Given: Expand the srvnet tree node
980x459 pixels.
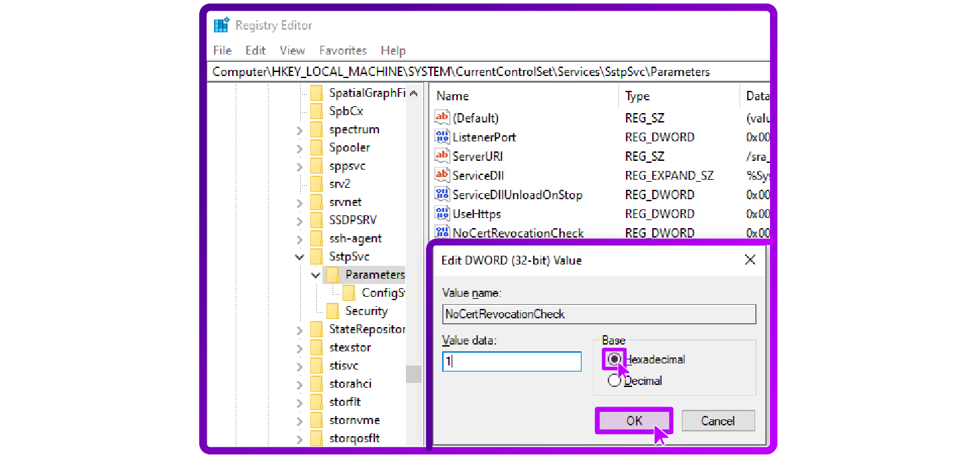Looking at the screenshot, I should 300,203.
